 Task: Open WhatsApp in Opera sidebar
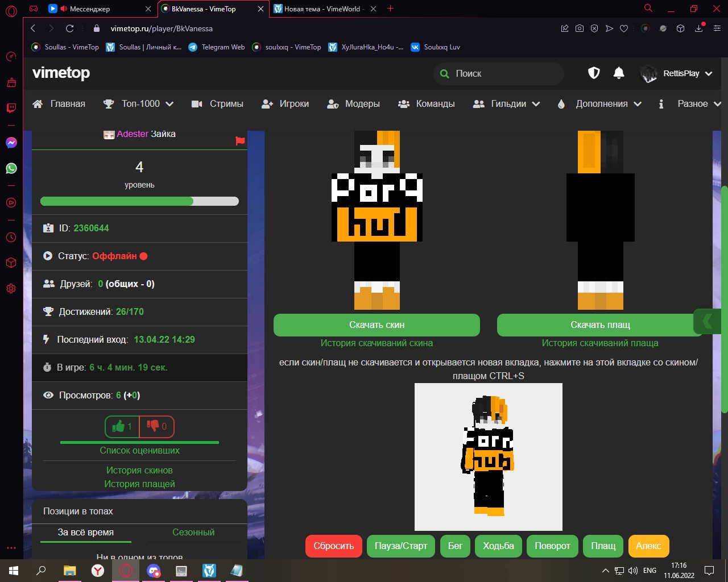[x=11, y=168]
